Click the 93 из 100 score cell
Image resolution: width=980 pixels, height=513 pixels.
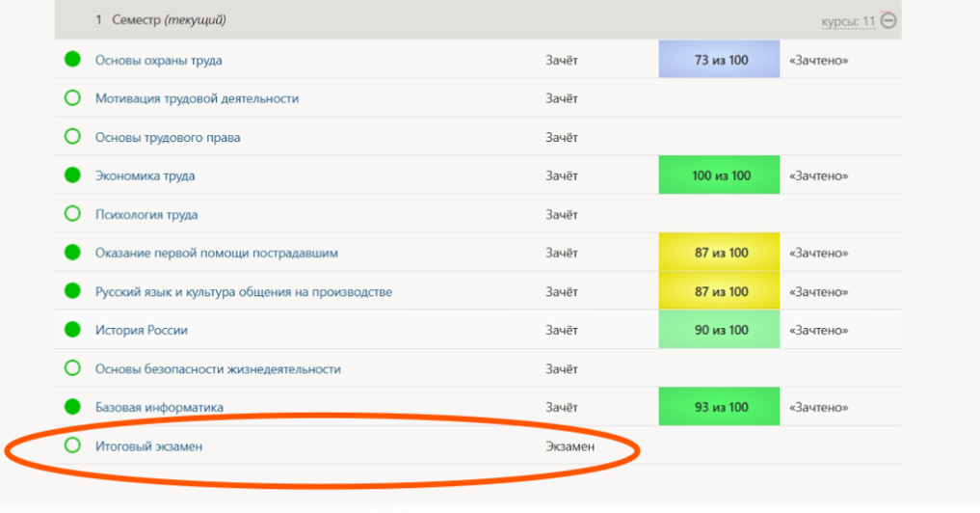[x=720, y=407]
